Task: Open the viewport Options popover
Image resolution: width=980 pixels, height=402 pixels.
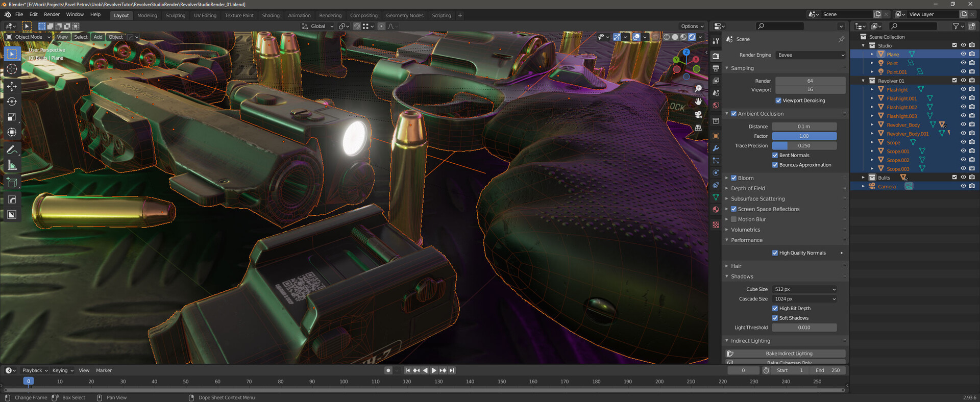Action: point(692,26)
